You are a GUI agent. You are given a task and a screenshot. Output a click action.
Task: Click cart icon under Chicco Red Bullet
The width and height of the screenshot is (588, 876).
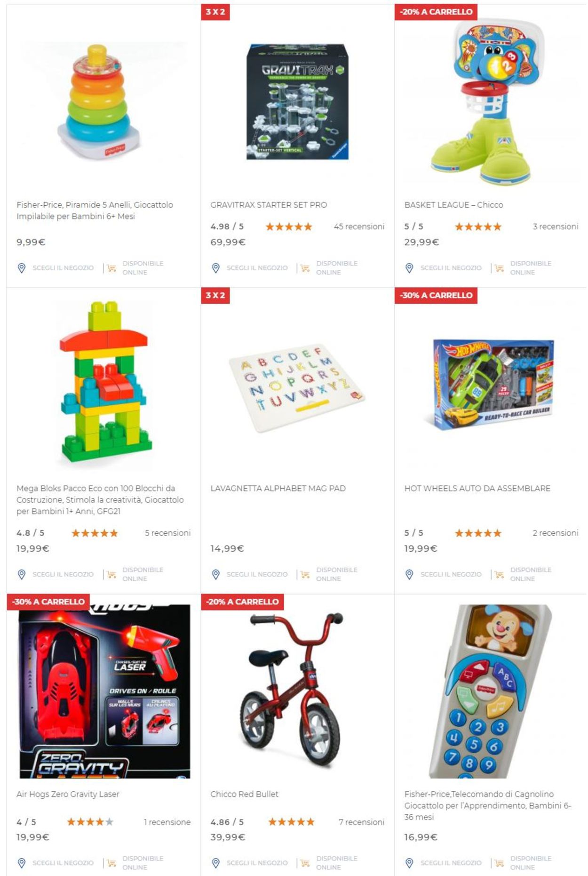[x=305, y=863]
